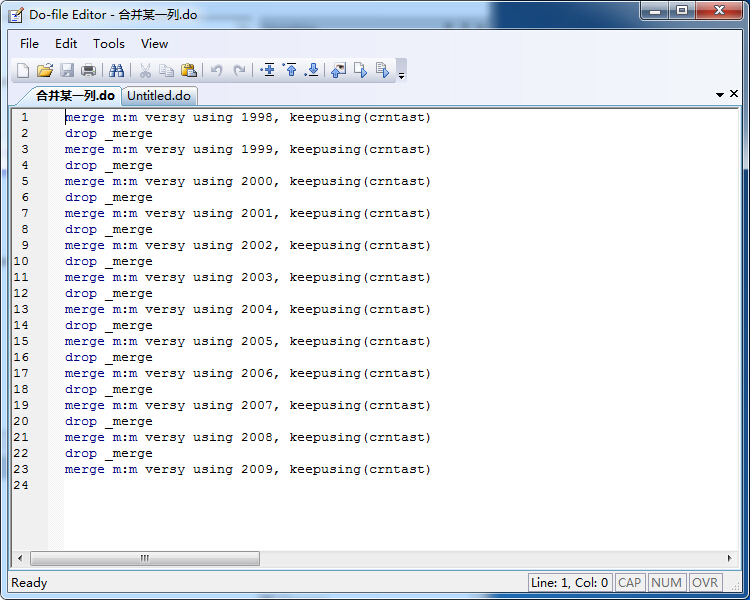Jump to next bookmark icon
Viewport: 750px width, 600px height.
pos(312,70)
